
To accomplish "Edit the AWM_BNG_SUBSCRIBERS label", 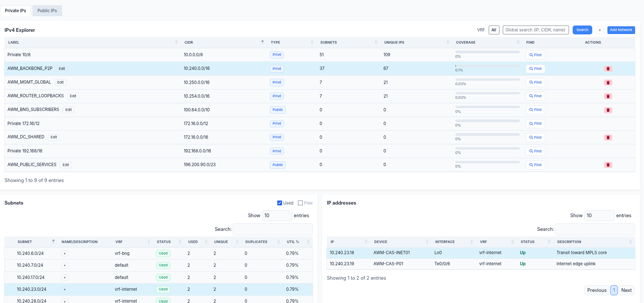I will 68,110.
